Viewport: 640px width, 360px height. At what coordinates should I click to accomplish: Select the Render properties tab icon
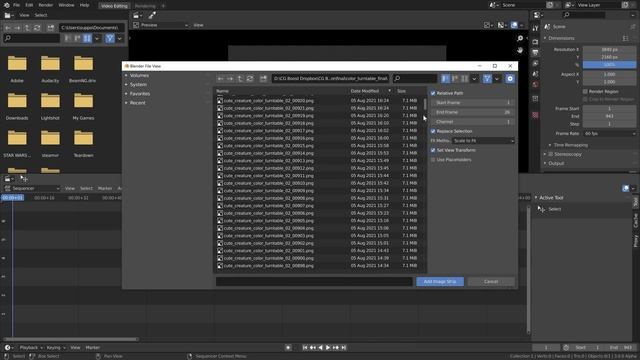pos(535,42)
